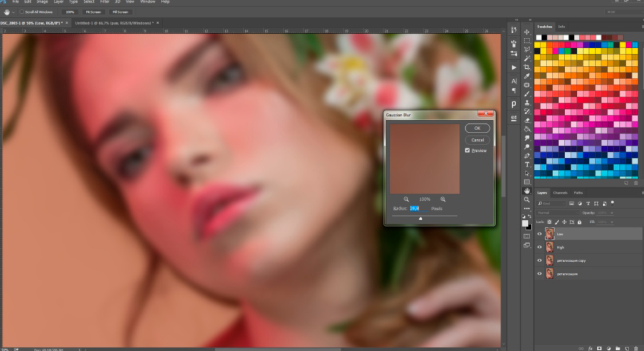This screenshot has height=351, width=644.
Task: Cancel the Gaussian Blur dialog
Action: click(477, 140)
